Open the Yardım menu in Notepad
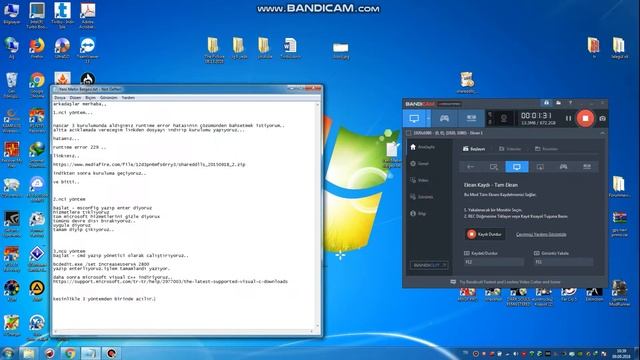The width and height of the screenshot is (640, 360). (x=128, y=98)
